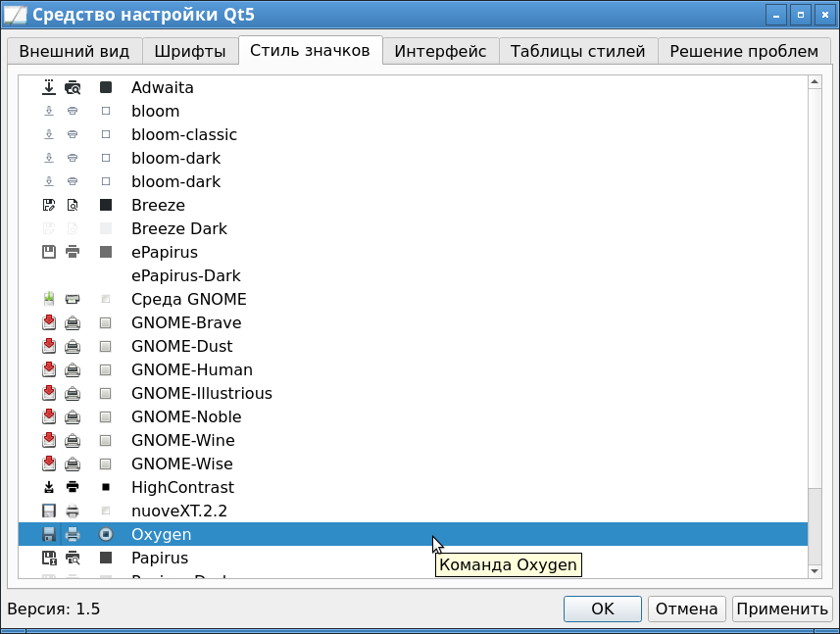
Task: Click the Среда GNOME printer icon
Action: pos(73,299)
